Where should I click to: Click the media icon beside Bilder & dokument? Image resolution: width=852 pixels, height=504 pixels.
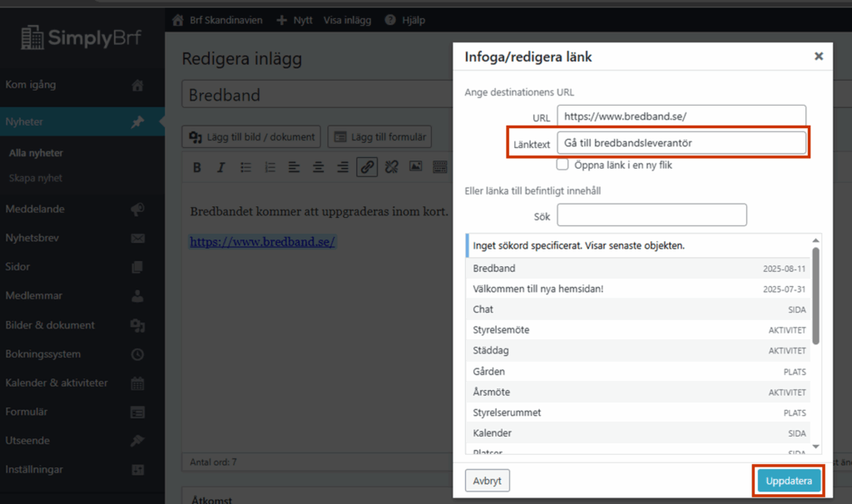tap(137, 325)
